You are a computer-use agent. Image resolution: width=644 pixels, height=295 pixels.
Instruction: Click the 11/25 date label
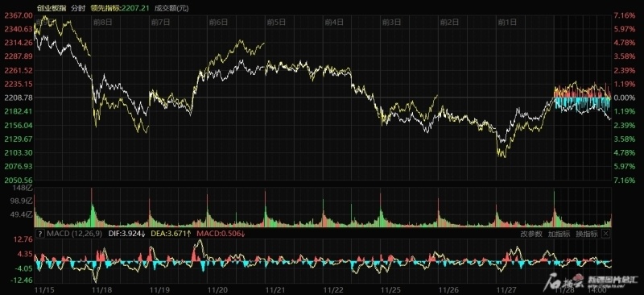point(390,290)
